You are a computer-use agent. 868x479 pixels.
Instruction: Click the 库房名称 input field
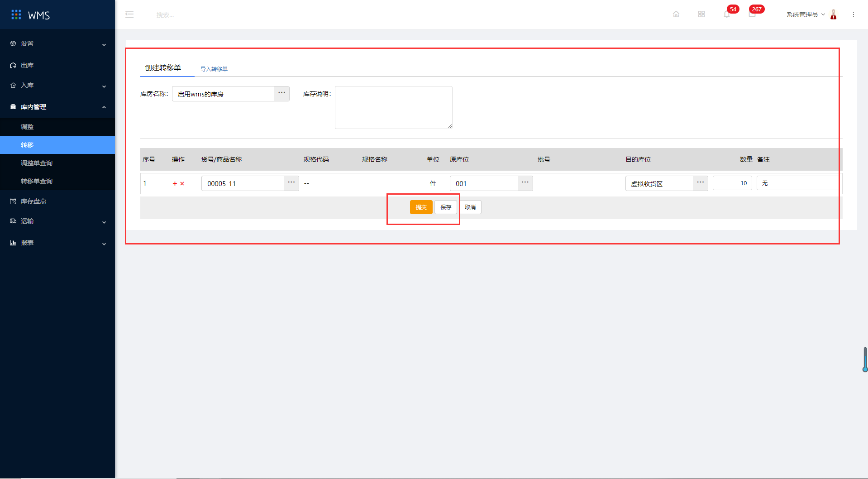pyautogui.click(x=223, y=94)
